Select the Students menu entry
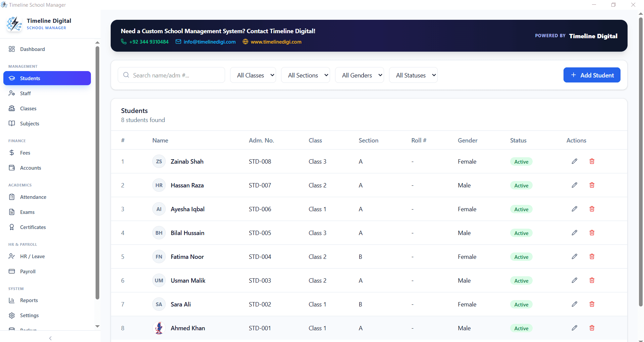The height and width of the screenshot is (342, 644). coord(31,78)
